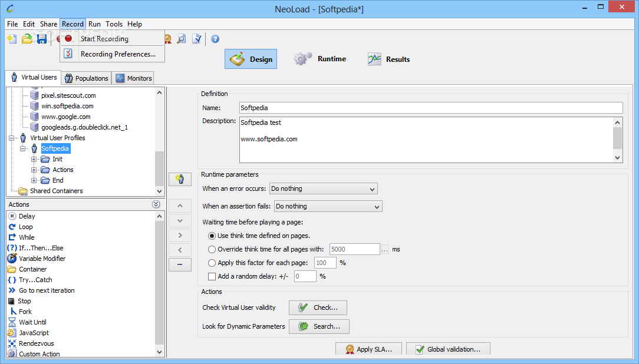The image size is (639, 364).
Task: Switch to the Monitors tab
Action: (133, 78)
